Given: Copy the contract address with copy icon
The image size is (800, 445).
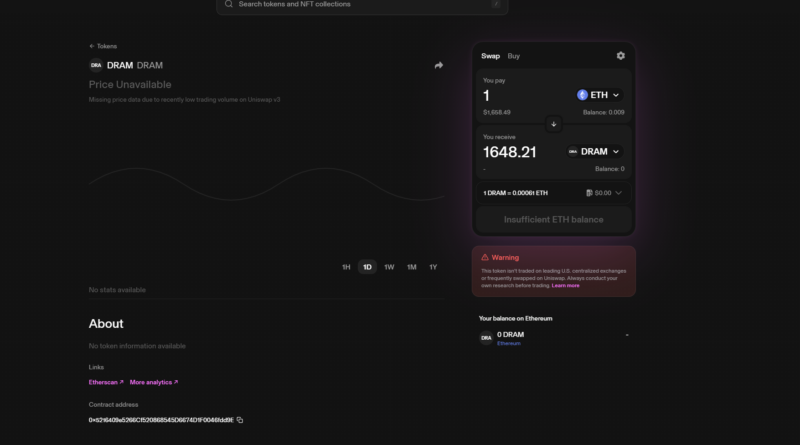Looking at the screenshot, I should 240,420.
